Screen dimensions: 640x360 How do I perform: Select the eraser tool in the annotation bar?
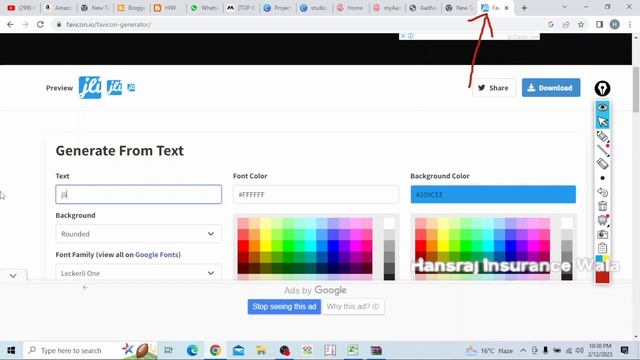coord(602,164)
